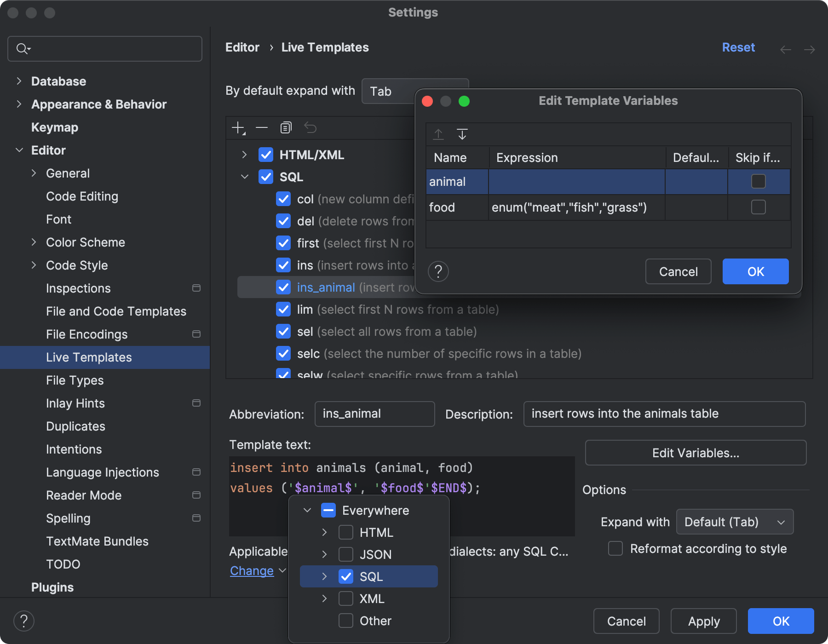The image size is (828, 644).
Task: Open the search options magnifier
Action: point(23,48)
